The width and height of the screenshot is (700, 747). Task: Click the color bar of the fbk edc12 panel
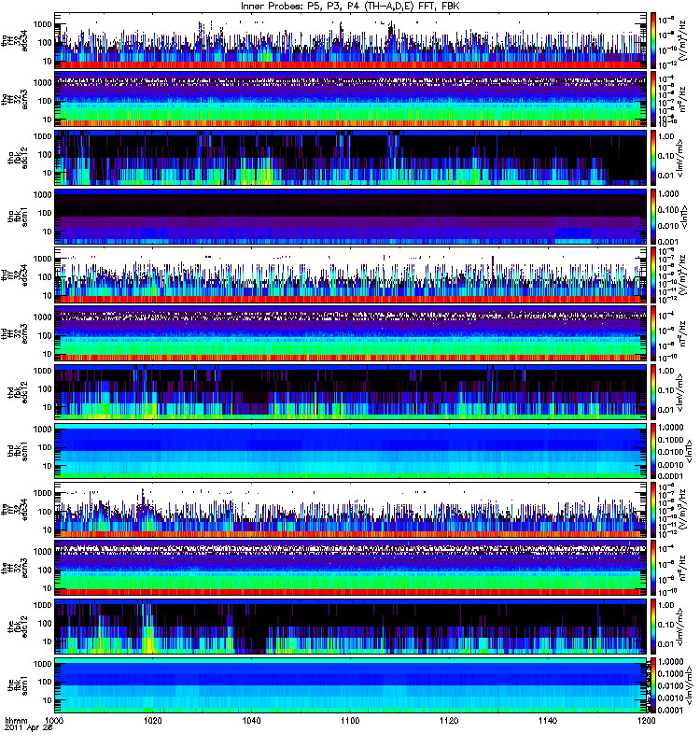654,627
